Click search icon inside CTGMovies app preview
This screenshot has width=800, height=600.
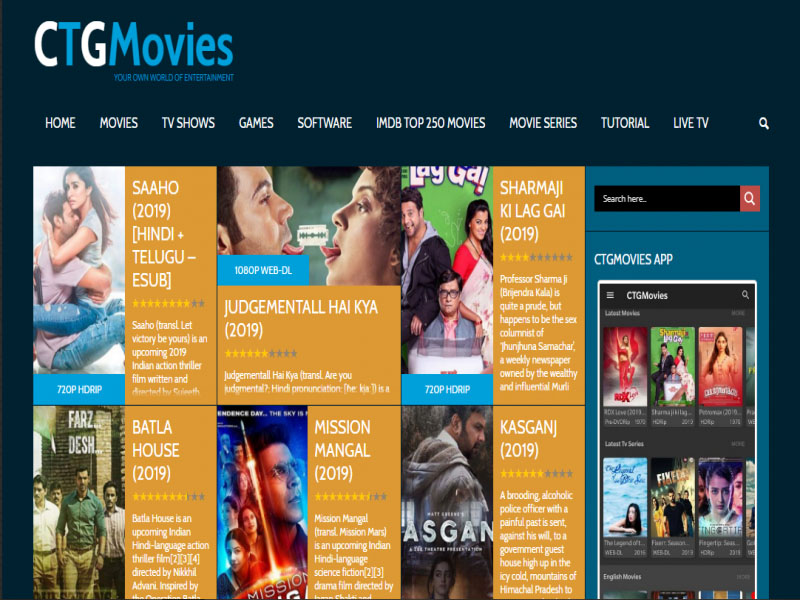coord(745,296)
